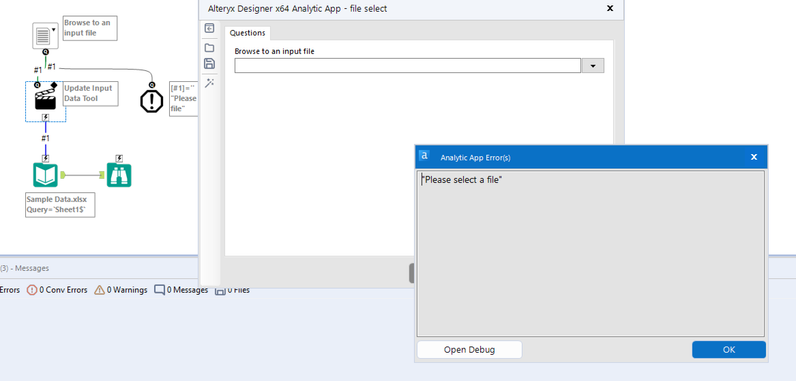Close the Analytic App file select window
This screenshot has width=796, height=381.
[x=610, y=9]
